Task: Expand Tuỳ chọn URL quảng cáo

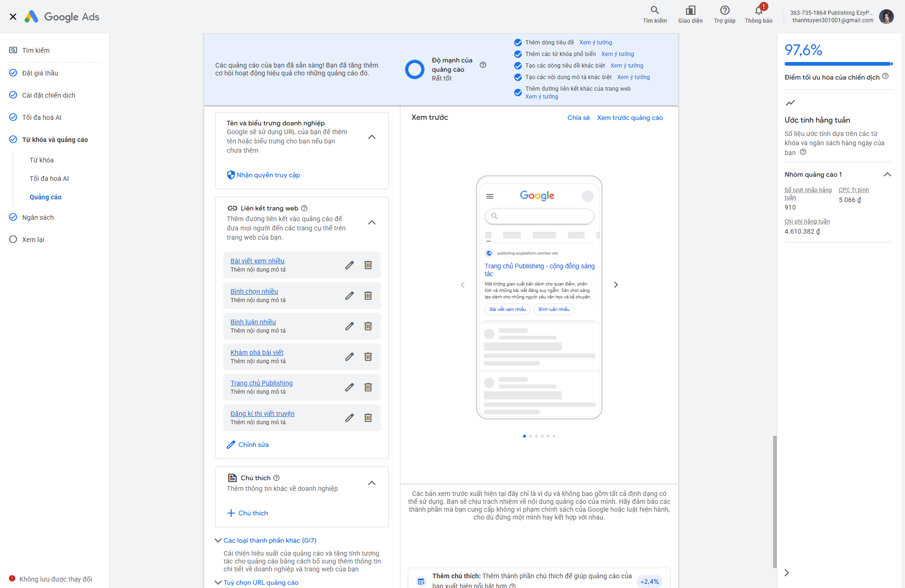Action: coord(256,582)
